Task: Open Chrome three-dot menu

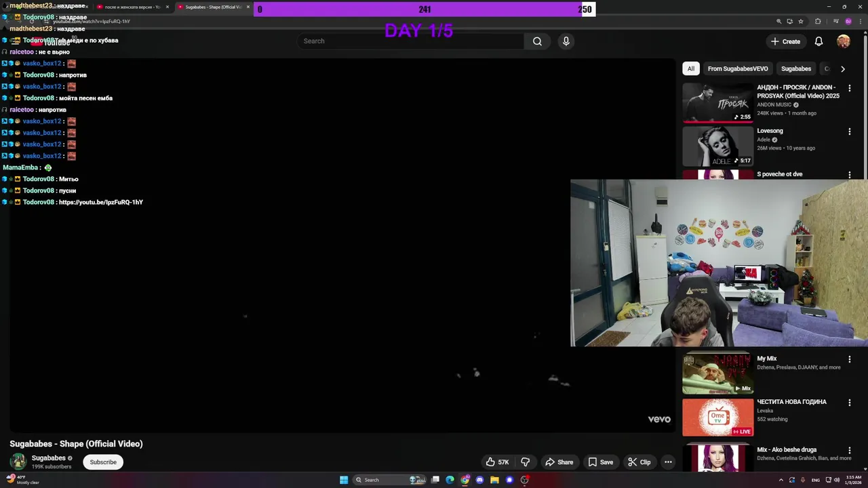Action: (x=860, y=21)
